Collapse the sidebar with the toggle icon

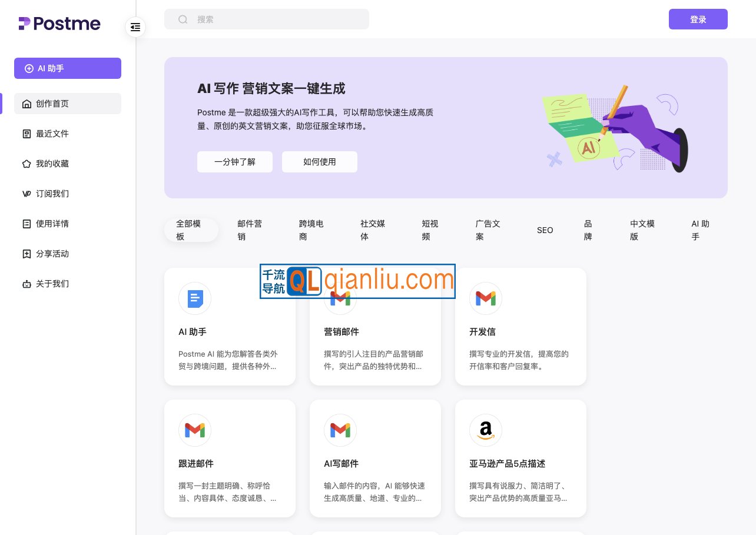pyautogui.click(x=135, y=27)
